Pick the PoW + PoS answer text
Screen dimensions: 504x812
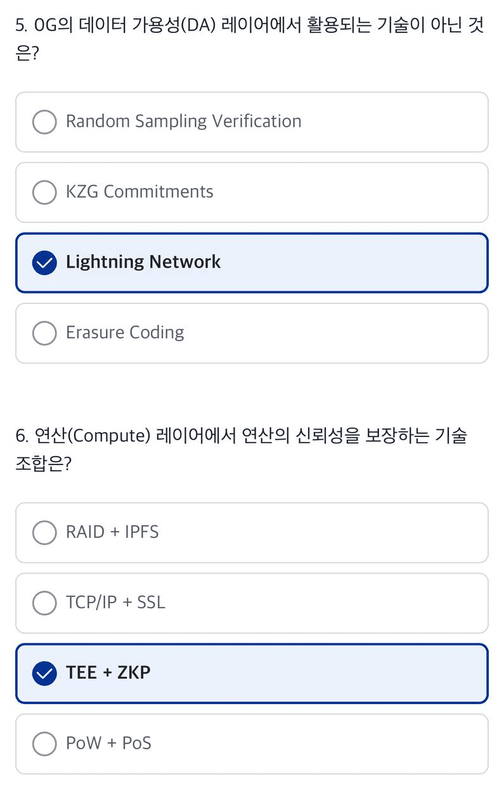[108, 743]
